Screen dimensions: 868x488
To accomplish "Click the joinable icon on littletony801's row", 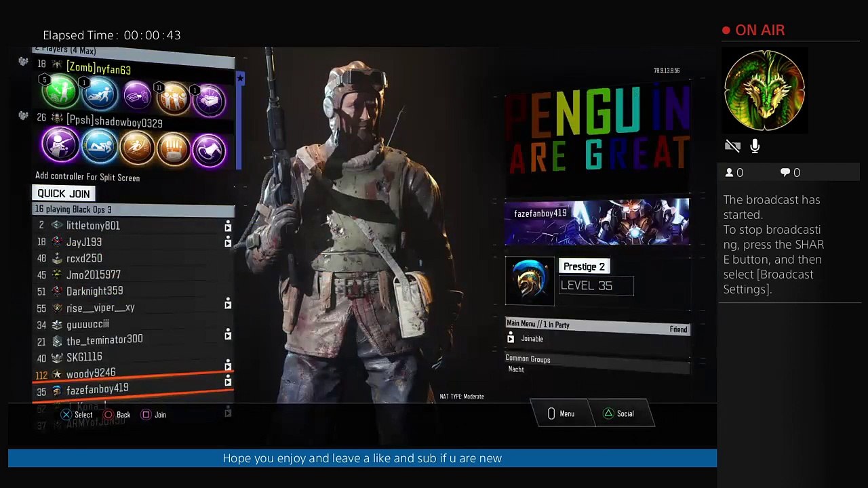I will tap(228, 226).
